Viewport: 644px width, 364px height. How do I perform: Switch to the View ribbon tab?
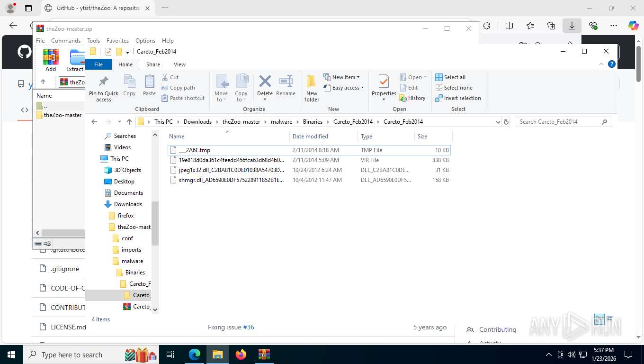pyautogui.click(x=179, y=64)
